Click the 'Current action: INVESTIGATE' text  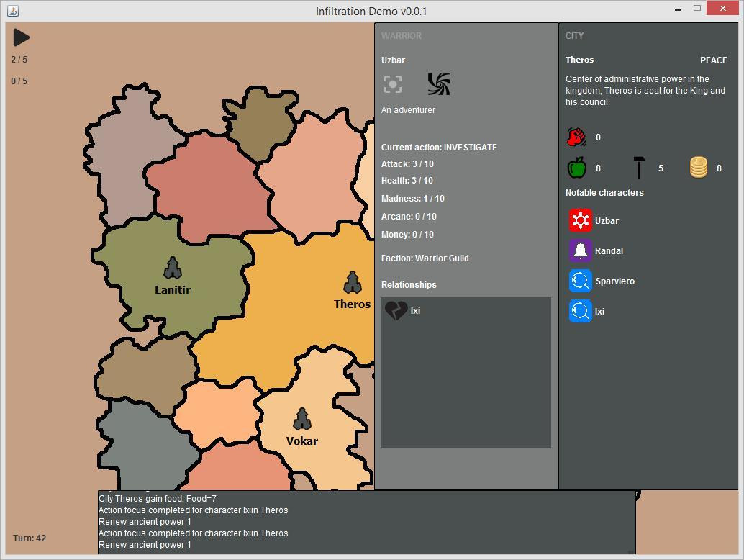(440, 148)
